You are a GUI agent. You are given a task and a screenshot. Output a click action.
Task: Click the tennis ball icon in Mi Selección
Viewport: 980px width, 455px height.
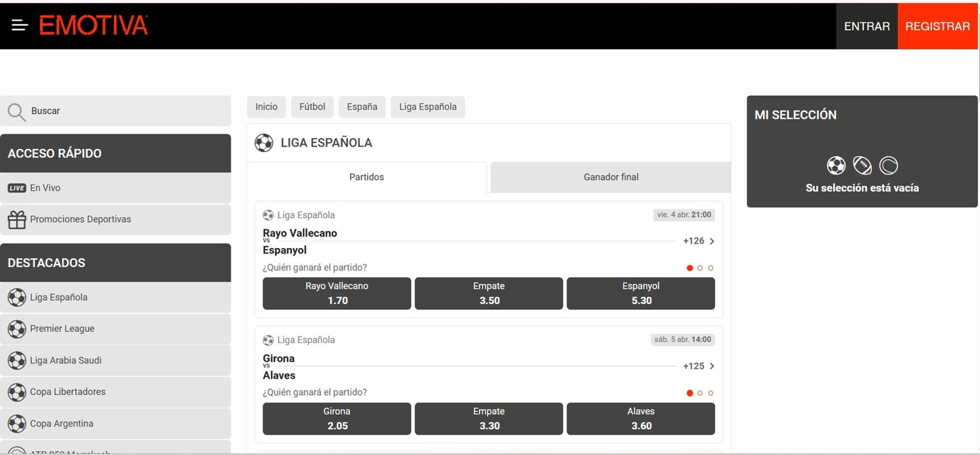tap(889, 166)
